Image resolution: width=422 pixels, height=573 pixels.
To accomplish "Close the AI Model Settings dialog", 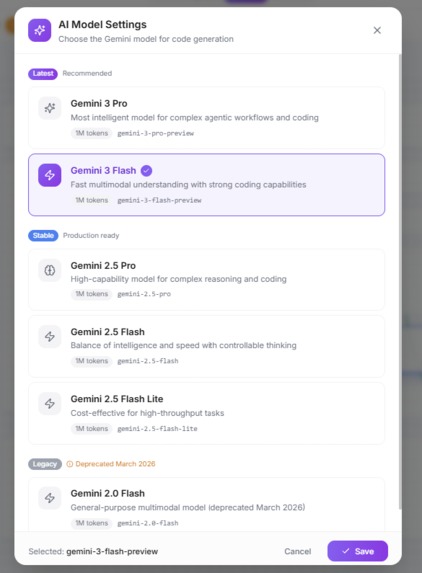I will point(377,30).
